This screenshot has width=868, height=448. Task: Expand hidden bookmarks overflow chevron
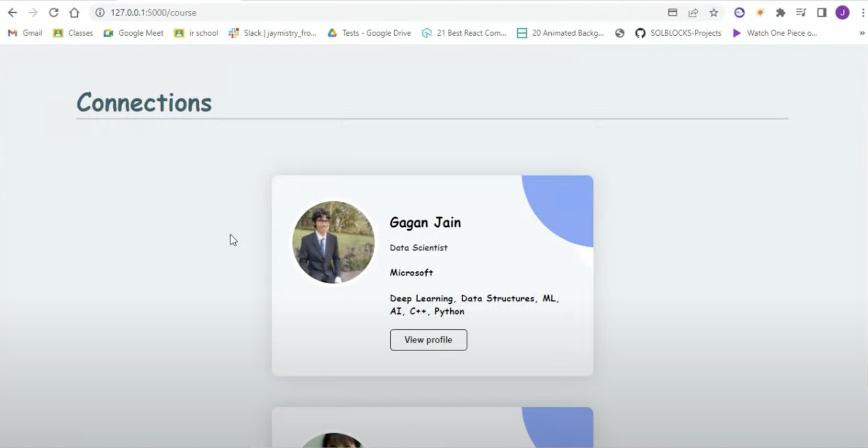coord(862,33)
